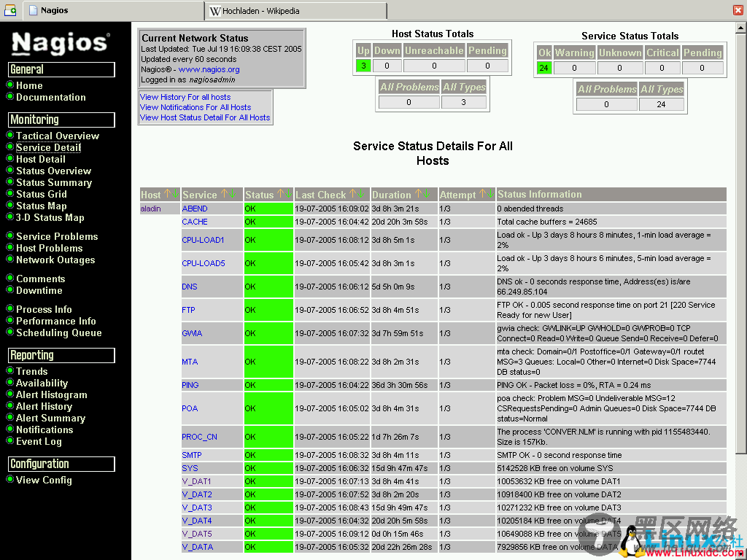Open the V_DAT5 service link
The height and width of the screenshot is (560, 747).
point(197,534)
